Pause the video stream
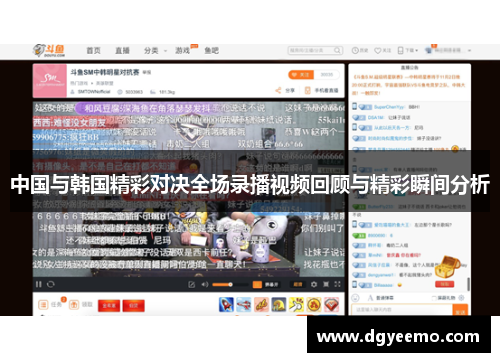This screenshot has width=500, height=362. click(39, 284)
